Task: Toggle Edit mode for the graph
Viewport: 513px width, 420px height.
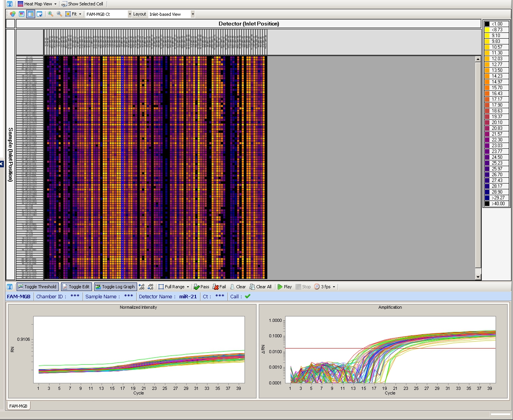Action: pos(76,287)
